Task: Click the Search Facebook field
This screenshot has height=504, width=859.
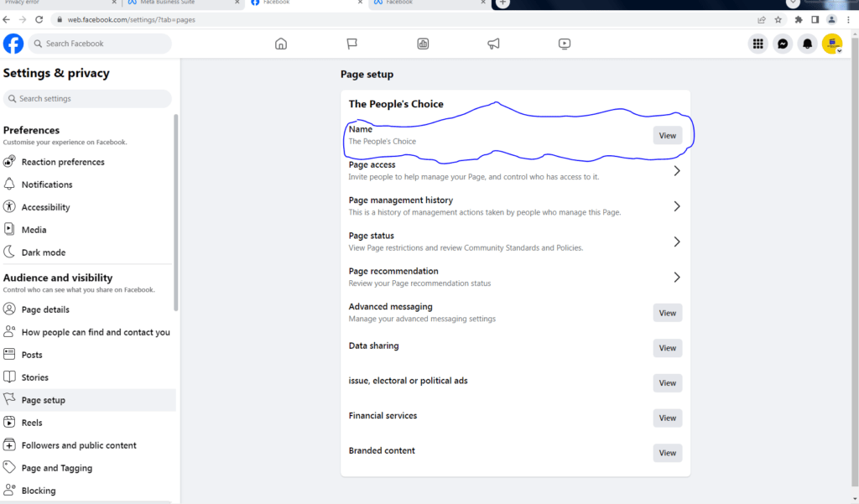Action: [100, 44]
